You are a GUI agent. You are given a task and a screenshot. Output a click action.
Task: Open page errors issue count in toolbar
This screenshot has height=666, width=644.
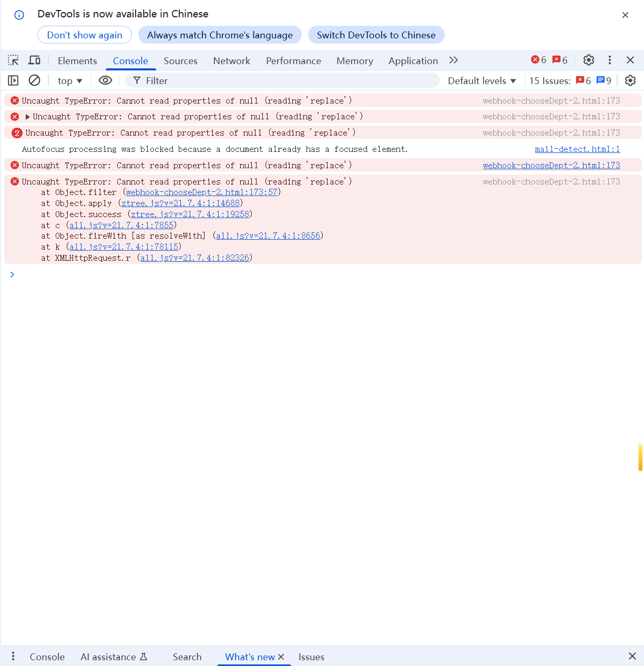coord(584,80)
